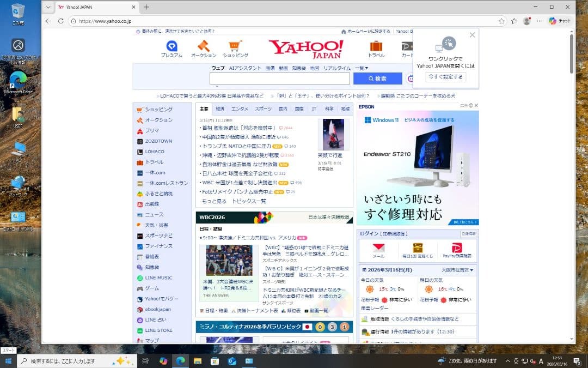Open フリマ in left service list
588x368 pixels.
click(152, 130)
